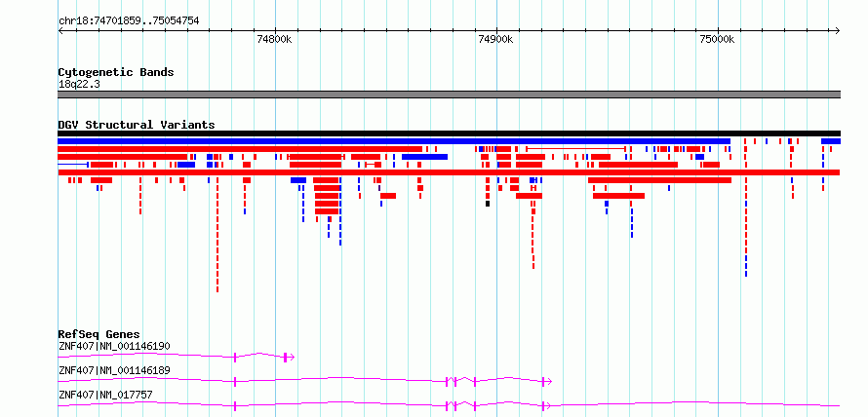868x417 pixels.
Task: Open the RefSeq Genes track title
Action: pyautogui.click(x=99, y=334)
